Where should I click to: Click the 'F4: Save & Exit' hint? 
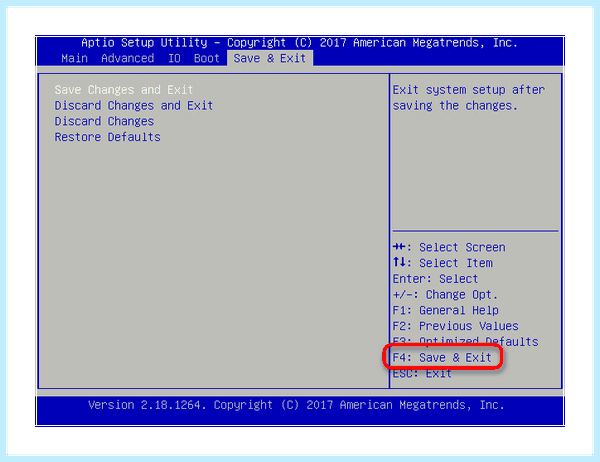tap(442, 358)
